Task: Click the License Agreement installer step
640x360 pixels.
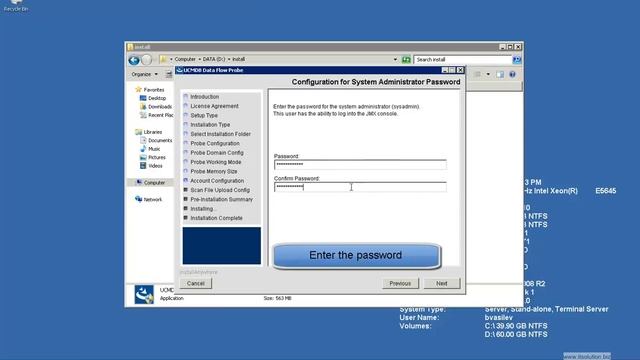Action: point(214,106)
